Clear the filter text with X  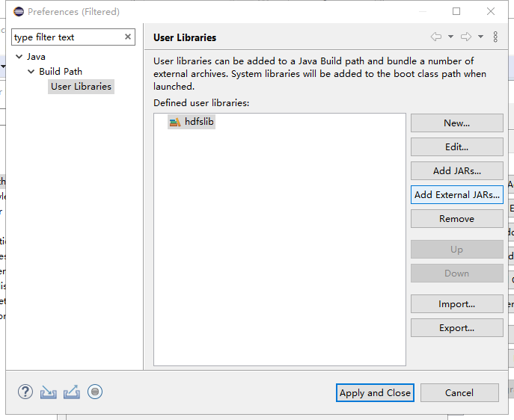[128, 37]
